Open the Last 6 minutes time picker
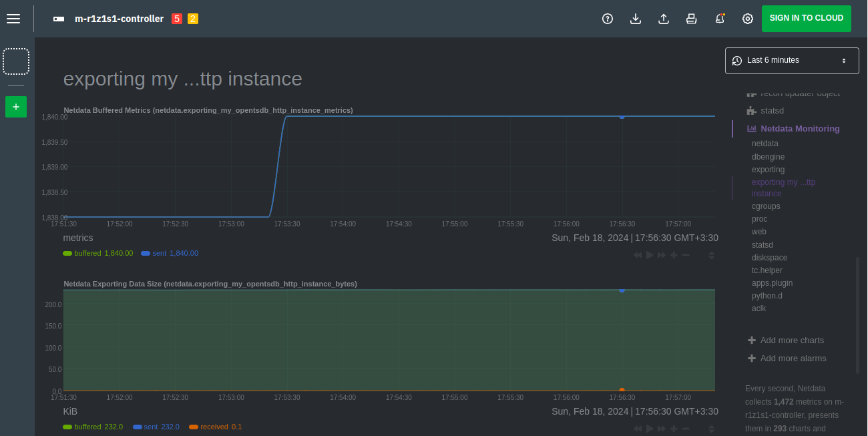The height and width of the screenshot is (436, 868). (792, 61)
